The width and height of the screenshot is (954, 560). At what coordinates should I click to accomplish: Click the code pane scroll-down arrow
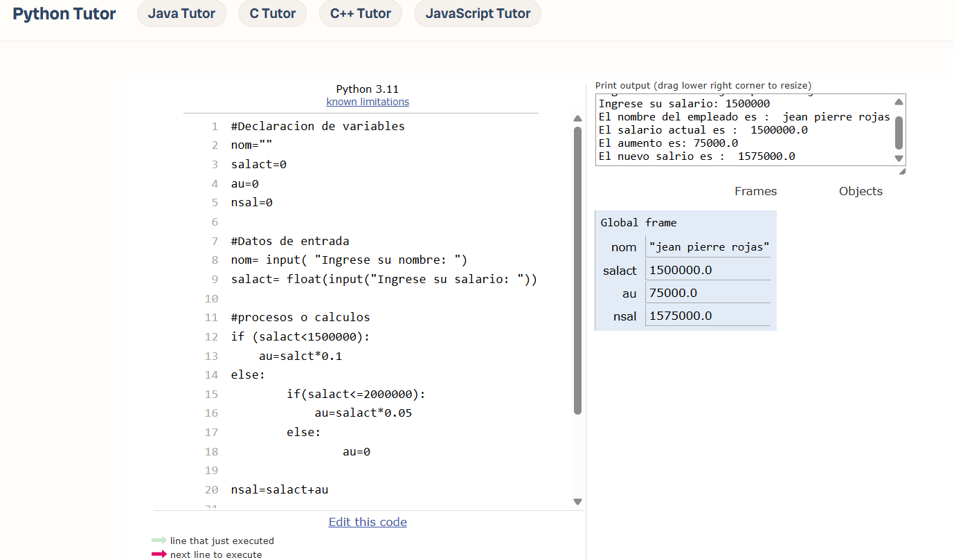click(577, 502)
